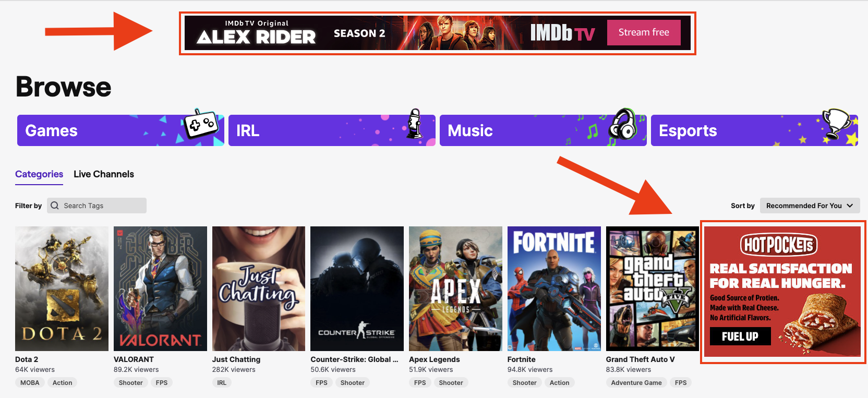Select the Shooter tag under Counter-Strike
This screenshot has height=398, width=868.
click(x=353, y=382)
